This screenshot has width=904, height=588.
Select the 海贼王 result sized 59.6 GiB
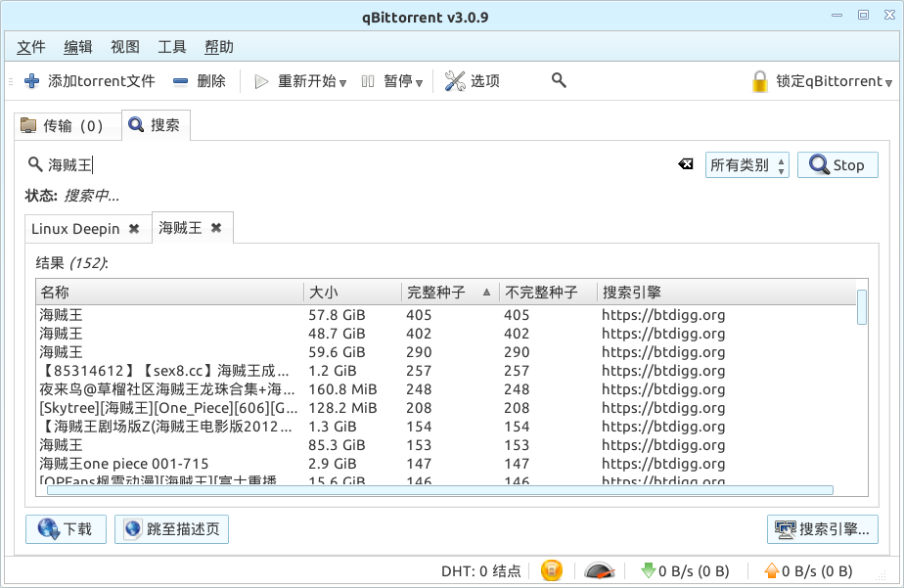(446, 352)
